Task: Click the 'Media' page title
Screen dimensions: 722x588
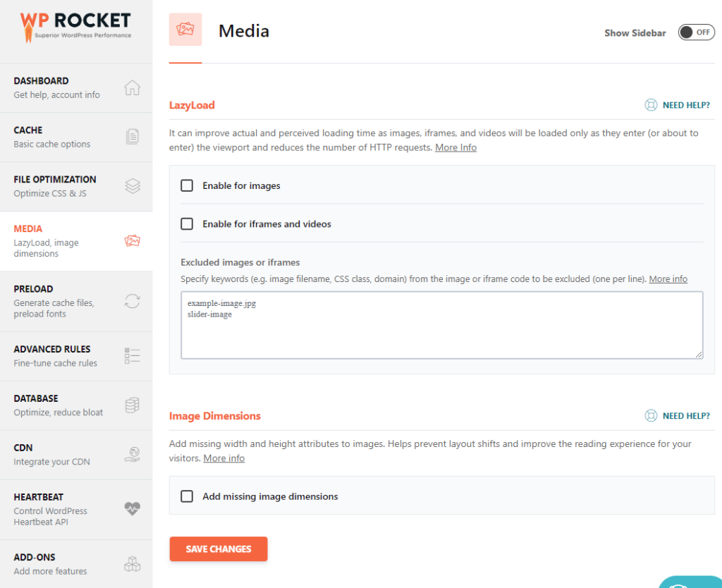Action: coord(243,31)
